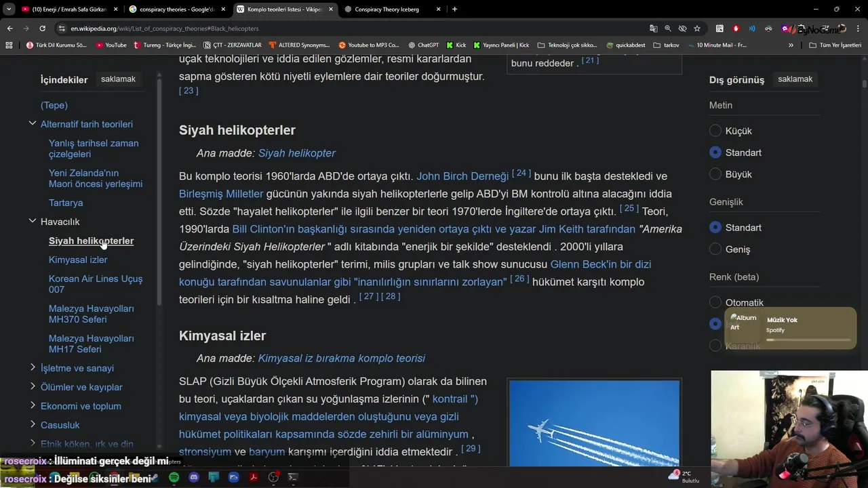Switch to Conspiracy Theory Iceberg tab

pos(392,9)
